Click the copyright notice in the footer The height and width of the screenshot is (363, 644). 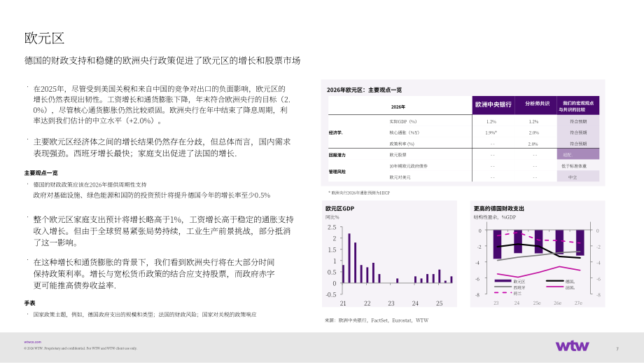[80, 348]
